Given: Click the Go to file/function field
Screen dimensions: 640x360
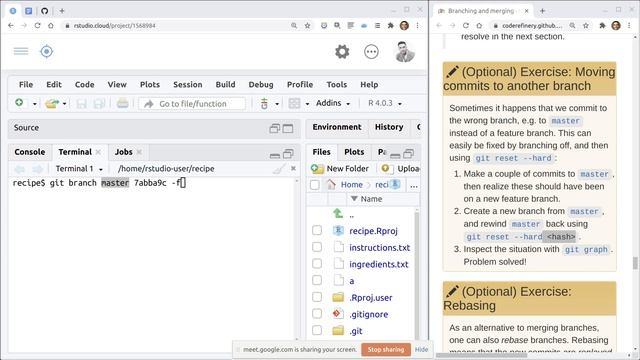Looking at the screenshot, I should [192, 104].
